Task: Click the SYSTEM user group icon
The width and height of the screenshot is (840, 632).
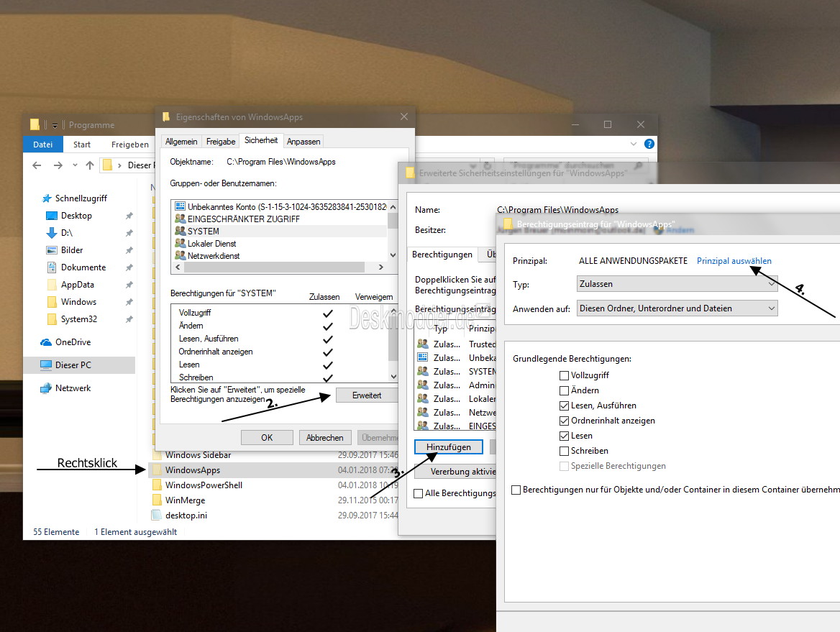Action: pyautogui.click(x=180, y=231)
